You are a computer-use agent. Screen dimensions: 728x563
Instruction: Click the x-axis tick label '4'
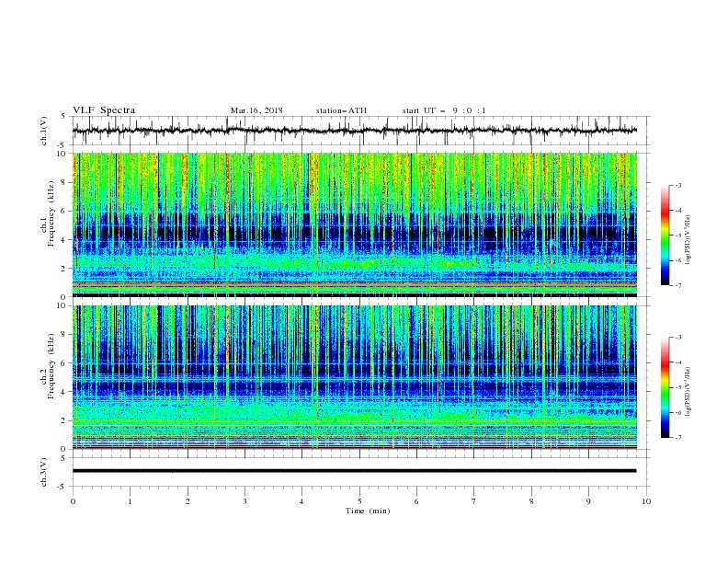pyautogui.click(x=302, y=501)
